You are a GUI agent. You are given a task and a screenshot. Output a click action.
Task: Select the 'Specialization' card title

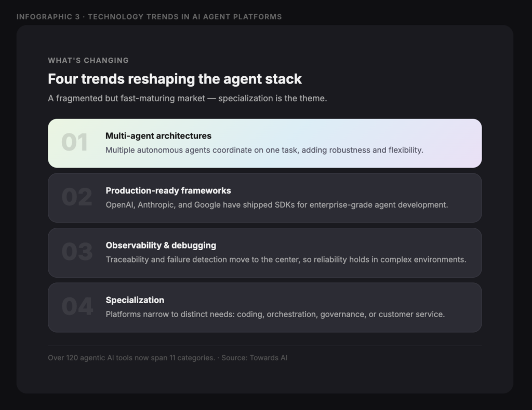coord(135,300)
